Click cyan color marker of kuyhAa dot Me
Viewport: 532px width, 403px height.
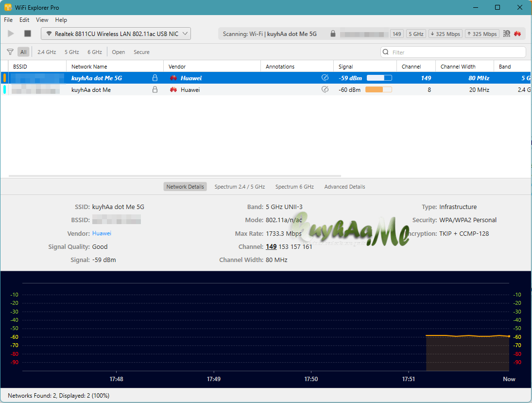click(x=4, y=89)
